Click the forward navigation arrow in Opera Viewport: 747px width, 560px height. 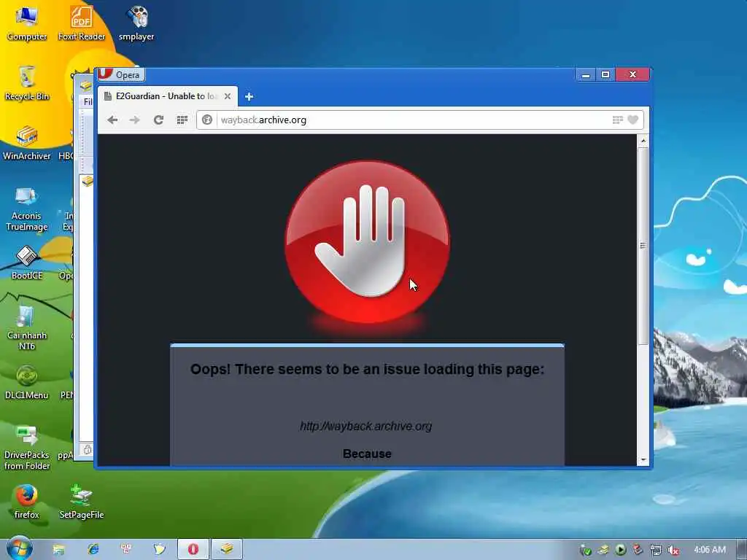[135, 120]
